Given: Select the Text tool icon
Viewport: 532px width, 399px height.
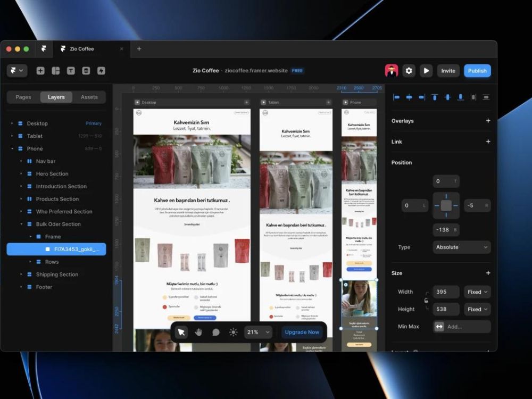Looking at the screenshot, I should point(71,71).
